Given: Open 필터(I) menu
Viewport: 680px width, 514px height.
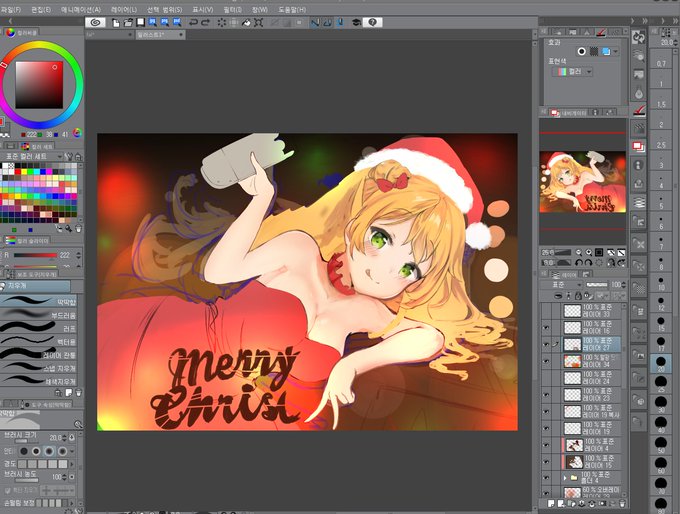Looking at the screenshot, I should [233, 10].
